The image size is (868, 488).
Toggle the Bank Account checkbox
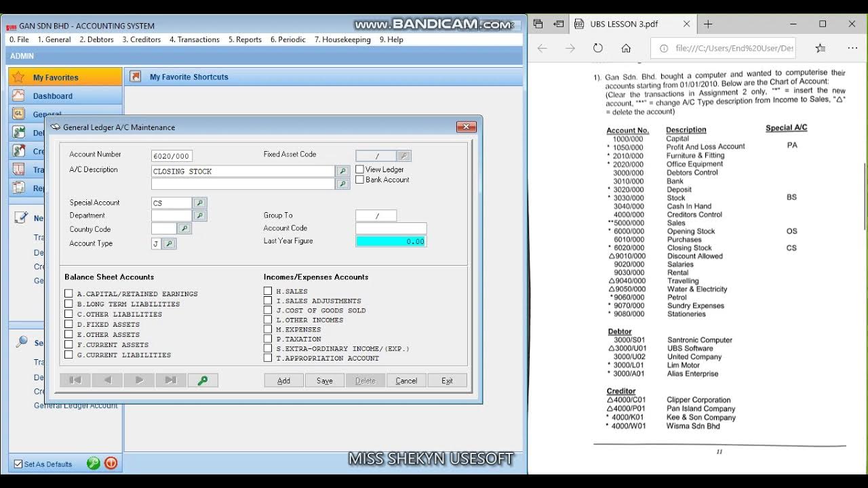[360, 180]
